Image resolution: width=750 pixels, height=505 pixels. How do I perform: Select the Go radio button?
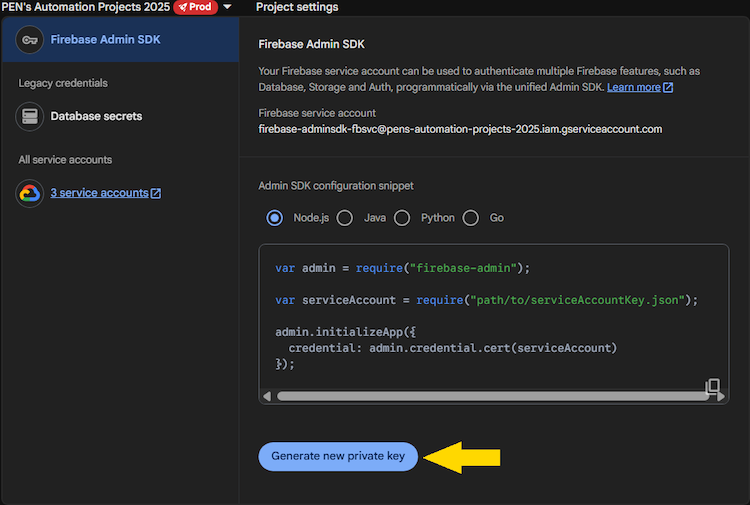coord(471,218)
